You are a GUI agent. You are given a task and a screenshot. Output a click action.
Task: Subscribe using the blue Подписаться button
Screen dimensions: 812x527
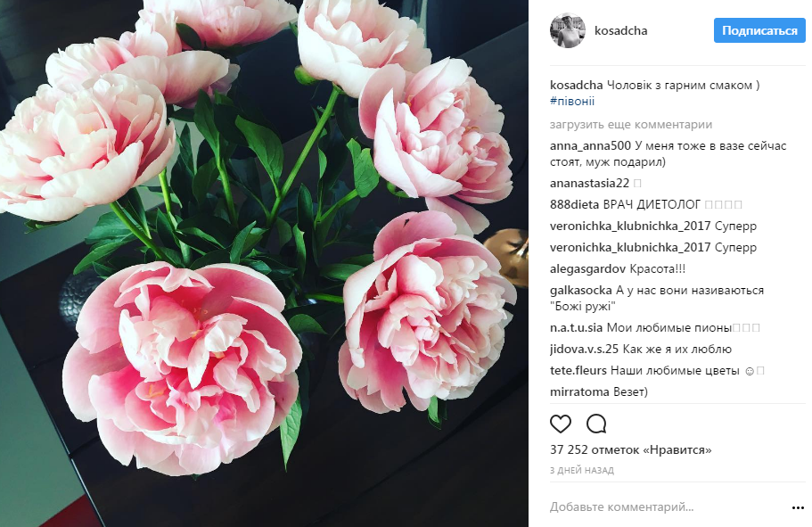coord(759,30)
